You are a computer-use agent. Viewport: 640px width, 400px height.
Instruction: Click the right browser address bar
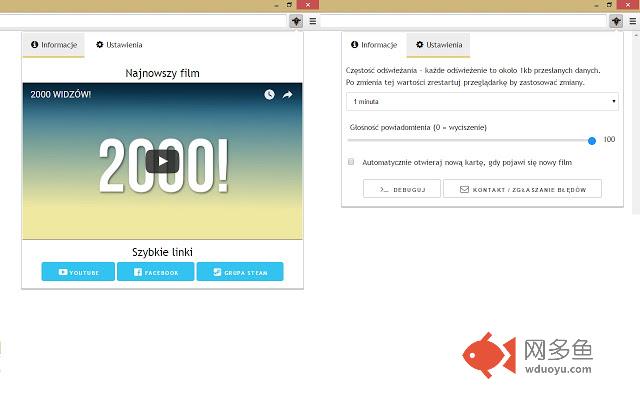tap(464, 21)
